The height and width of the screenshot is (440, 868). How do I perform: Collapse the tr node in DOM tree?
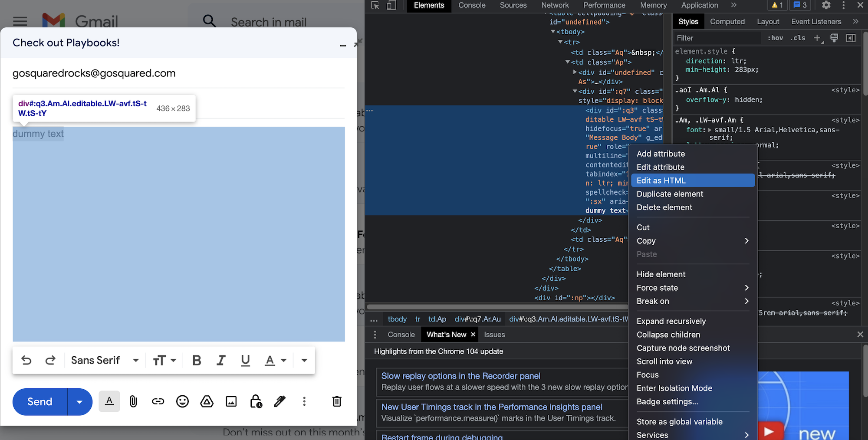560,42
